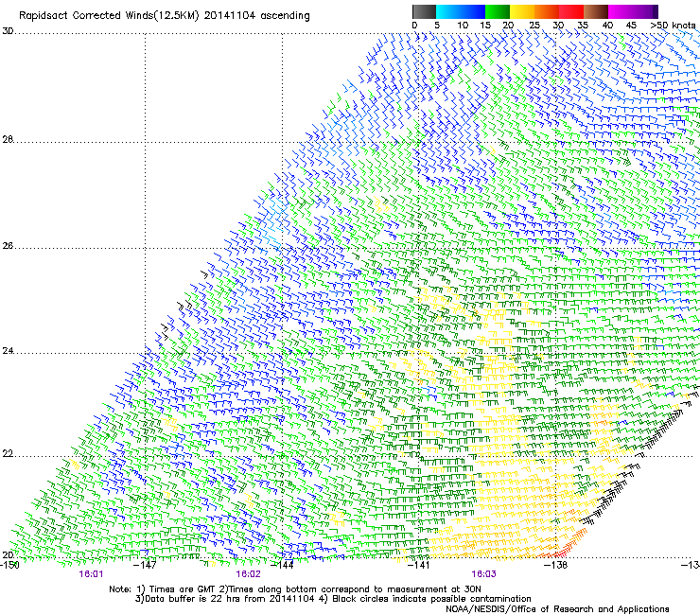
Task: Click the longitude label -147
Action: pyautogui.click(x=145, y=565)
